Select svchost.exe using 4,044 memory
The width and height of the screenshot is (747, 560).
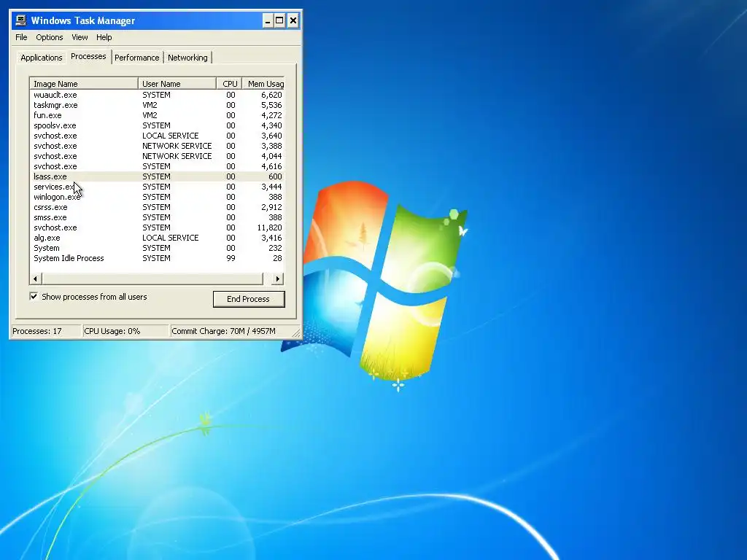[158, 156]
